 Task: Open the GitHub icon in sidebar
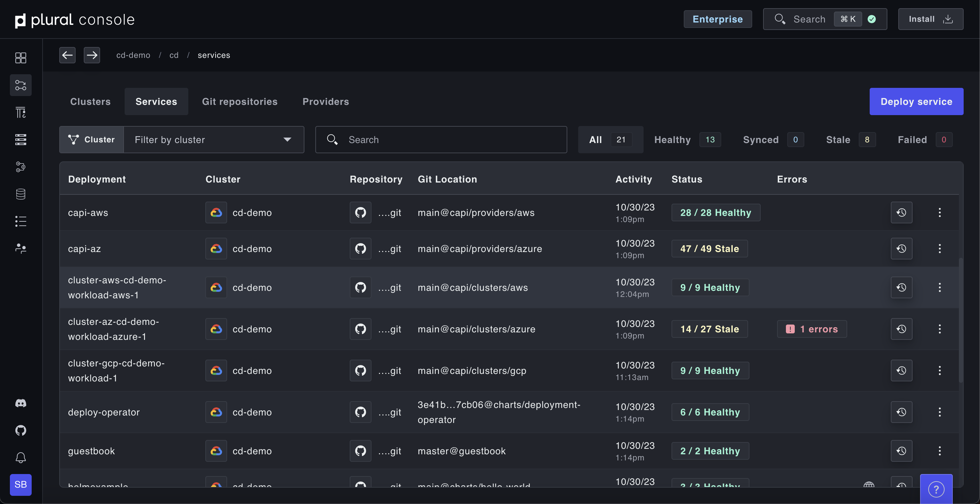point(20,430)
